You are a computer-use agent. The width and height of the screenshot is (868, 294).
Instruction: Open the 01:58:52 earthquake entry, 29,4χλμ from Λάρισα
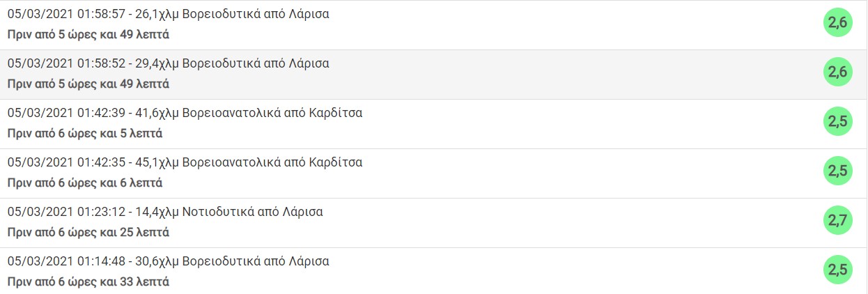pos(168,63)
